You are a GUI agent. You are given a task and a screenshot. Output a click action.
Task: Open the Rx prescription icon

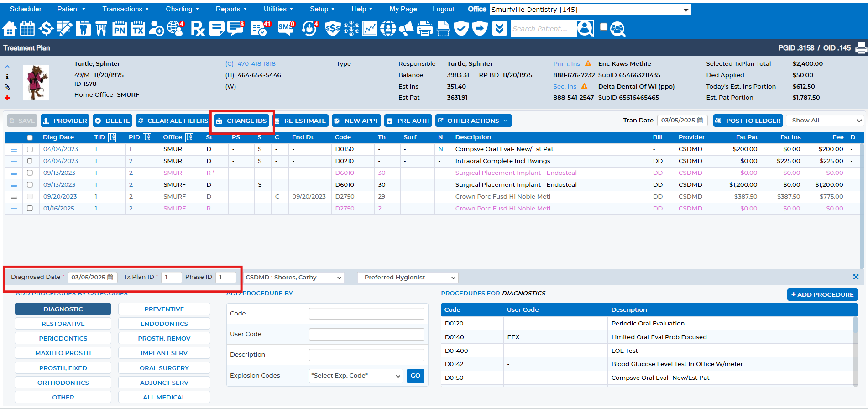point(198,29)
